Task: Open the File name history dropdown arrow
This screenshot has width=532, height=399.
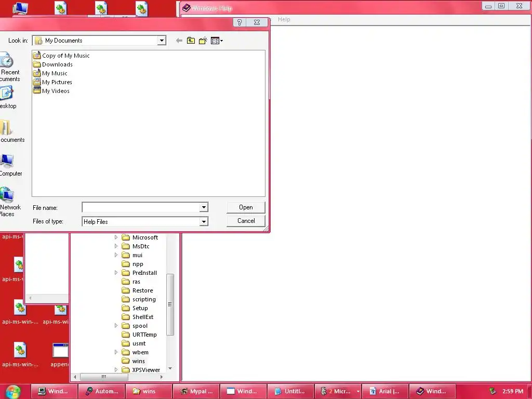Action: [204, 207]
